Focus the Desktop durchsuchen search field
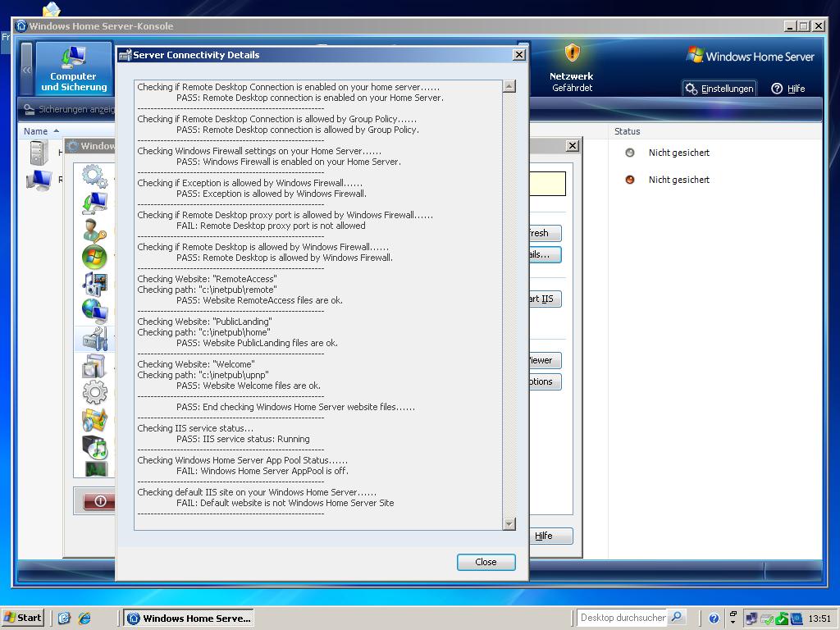The height and width of the screenshot is (630, 840). pos(623,618)
